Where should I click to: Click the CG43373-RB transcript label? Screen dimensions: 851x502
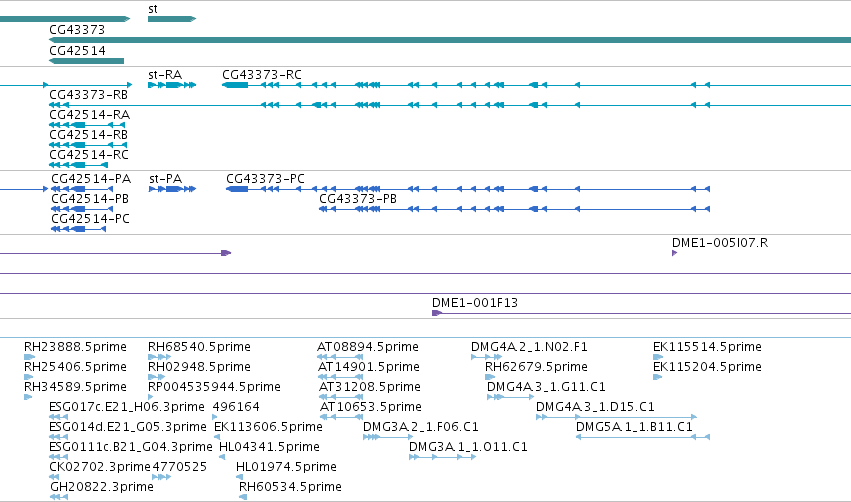click(x=88, y=95)
